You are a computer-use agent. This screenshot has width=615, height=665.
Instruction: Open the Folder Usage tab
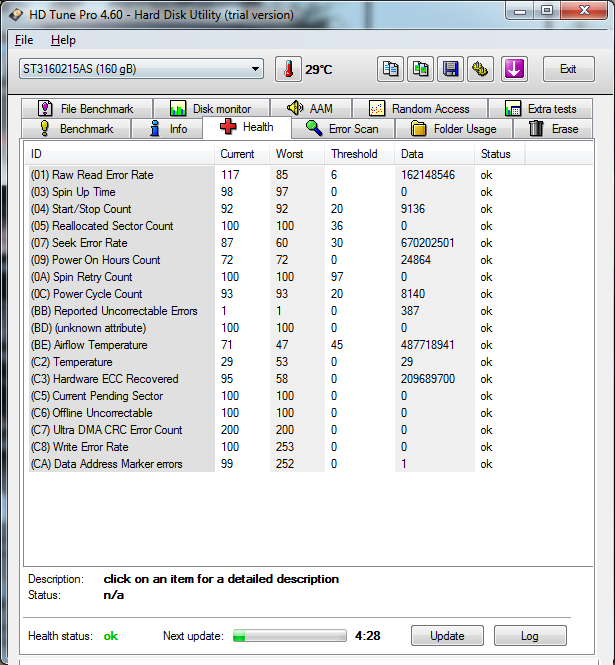(x=454, y=129)
